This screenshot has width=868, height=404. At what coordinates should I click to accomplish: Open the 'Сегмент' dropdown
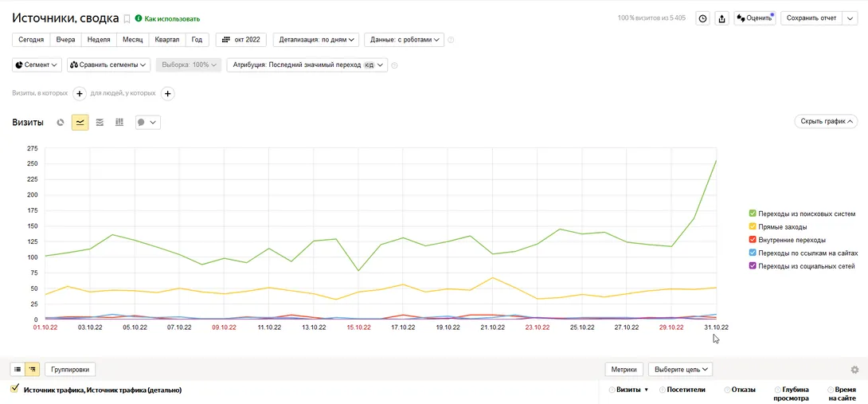tap(37, 65)
